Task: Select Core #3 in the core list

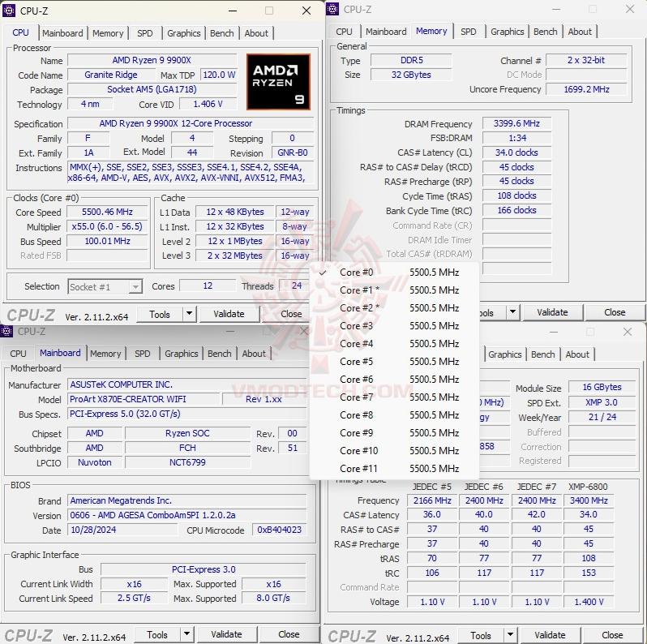Action: click(395, 326)
